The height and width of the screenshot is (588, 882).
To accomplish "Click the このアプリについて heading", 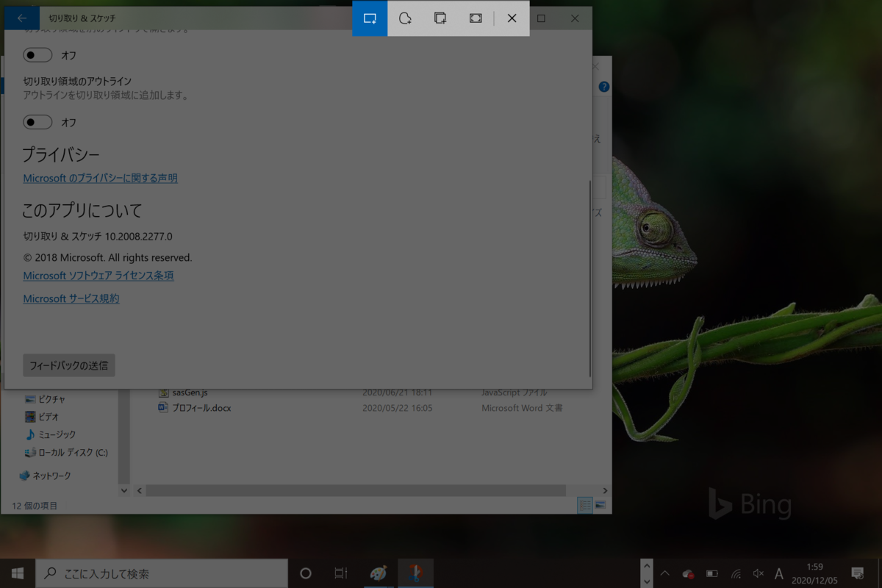I will point(82,210).
